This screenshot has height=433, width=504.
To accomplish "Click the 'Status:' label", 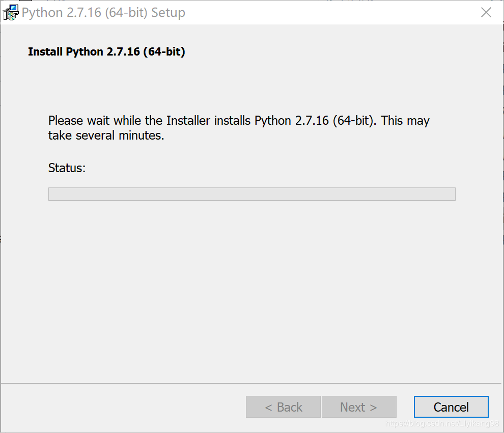I will tap(67, 168).
